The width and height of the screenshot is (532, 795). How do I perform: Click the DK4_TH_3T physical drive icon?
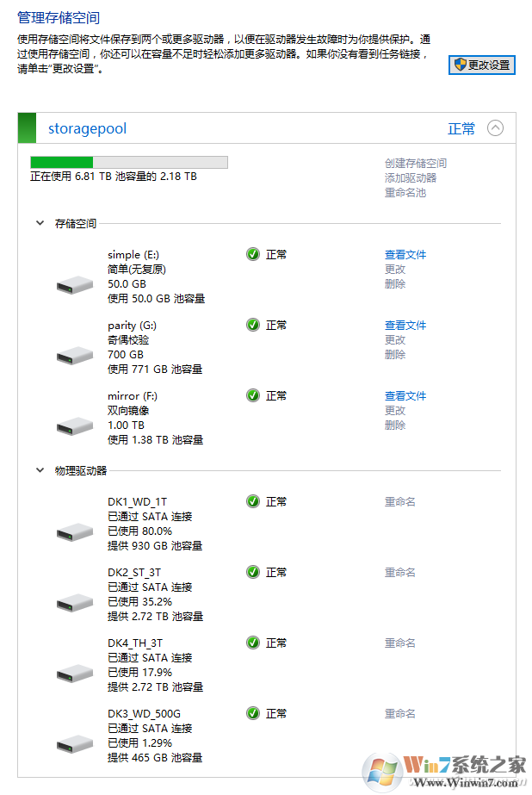click(x=74, y=672)
